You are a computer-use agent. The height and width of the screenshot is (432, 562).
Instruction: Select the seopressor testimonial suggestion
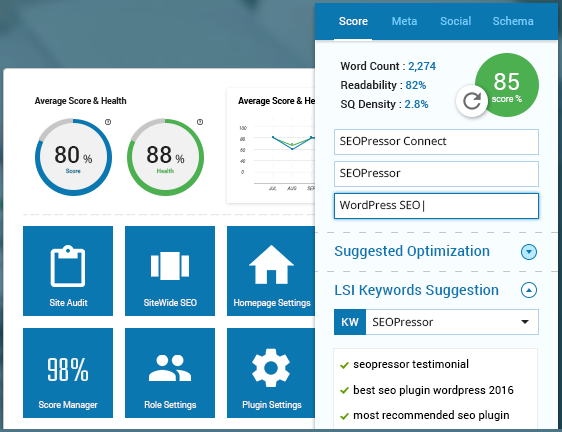411,364
